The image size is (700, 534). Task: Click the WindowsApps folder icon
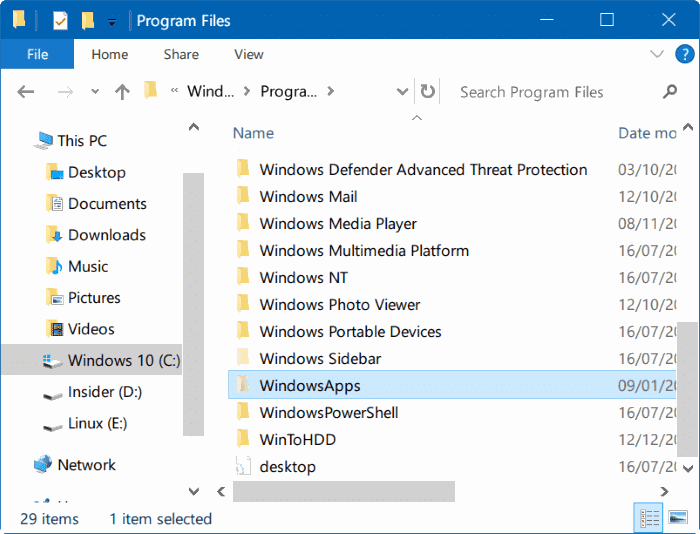pos(243,384)
